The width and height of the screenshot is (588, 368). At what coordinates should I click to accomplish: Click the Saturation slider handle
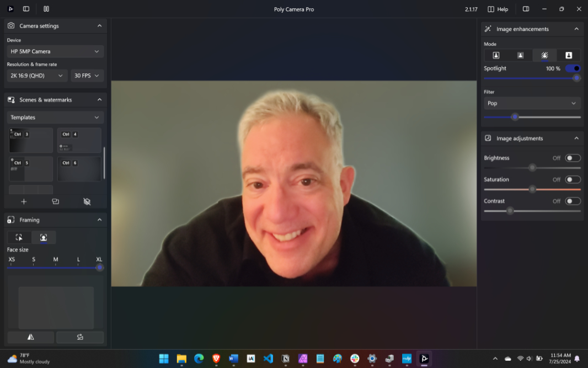click(x=532, y=189)
